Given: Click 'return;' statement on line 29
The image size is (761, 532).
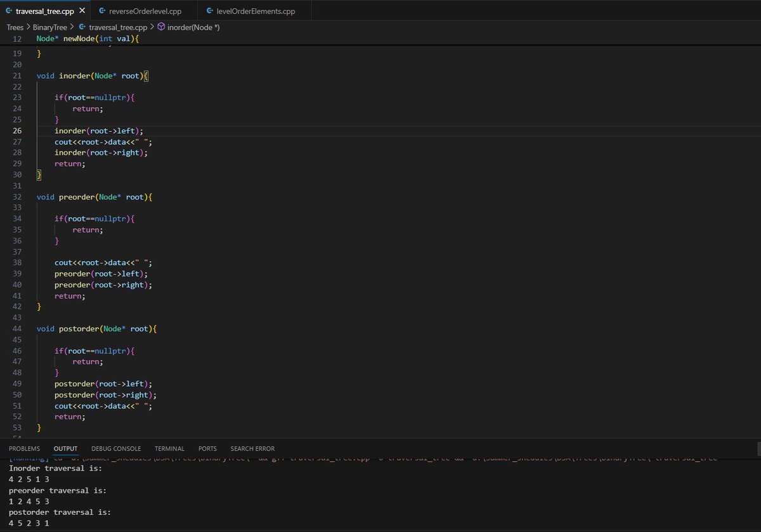Looking at the screenshot, I should tap(70, 164).
